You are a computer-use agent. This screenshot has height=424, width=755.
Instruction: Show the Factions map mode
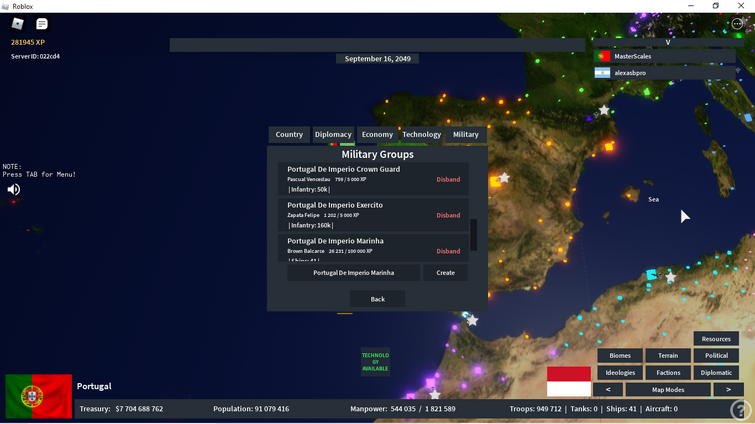tap(668, 373)
